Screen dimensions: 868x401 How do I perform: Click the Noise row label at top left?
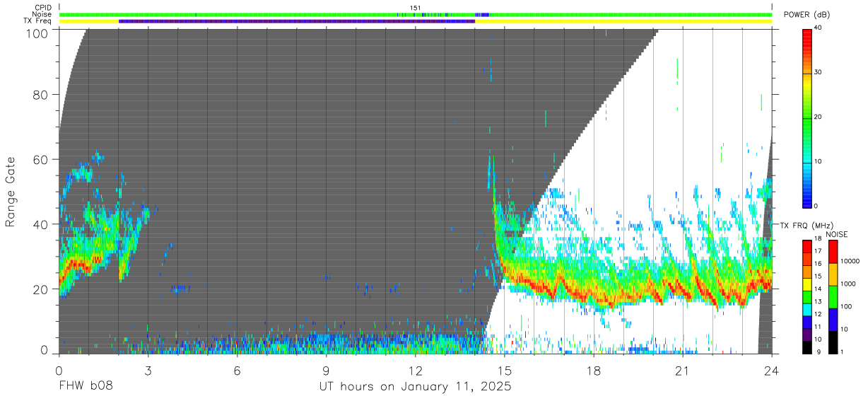[42, 14]
